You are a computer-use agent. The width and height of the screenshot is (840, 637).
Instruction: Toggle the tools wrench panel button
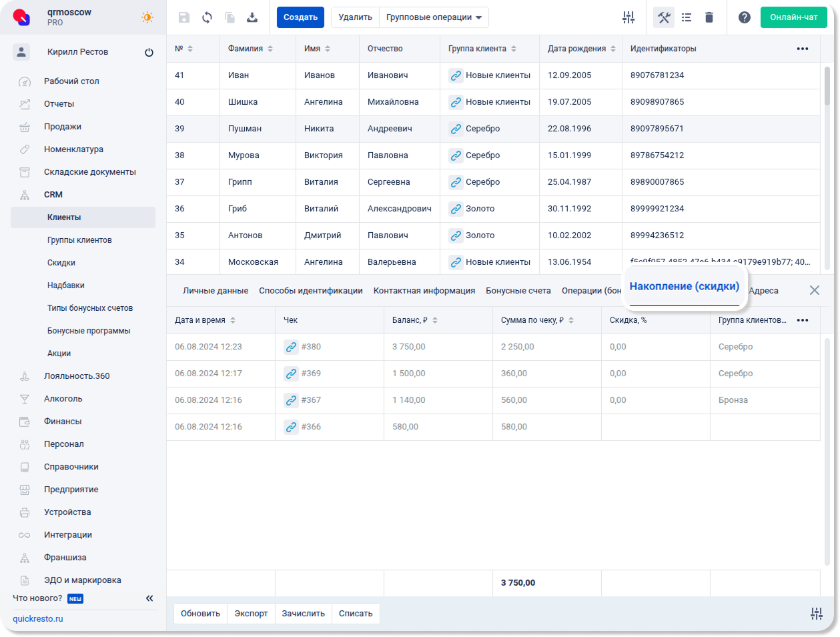[x=664, y=17]
